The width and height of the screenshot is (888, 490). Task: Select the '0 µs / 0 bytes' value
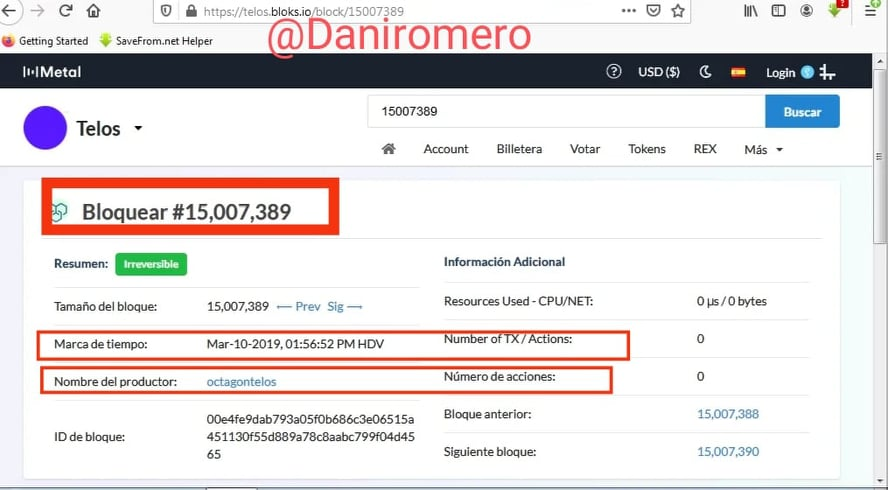(x=732, y=301)
